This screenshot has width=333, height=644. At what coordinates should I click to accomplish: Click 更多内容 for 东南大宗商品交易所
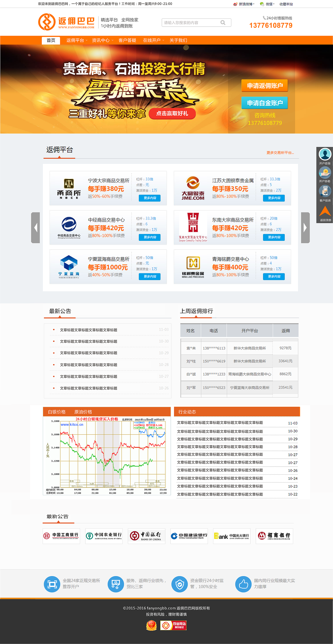tap(274, 237)
